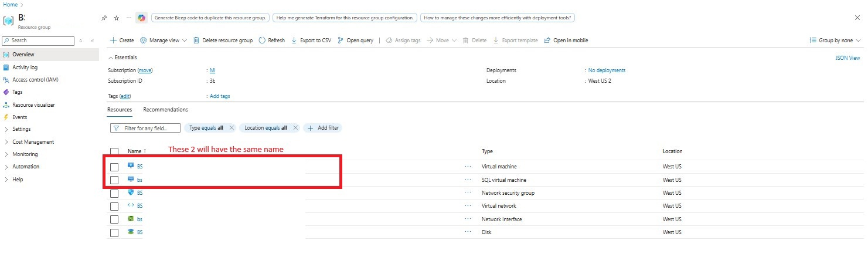
Task: Open ellipsis menu for Network security group row
Action: click(468, 192)
